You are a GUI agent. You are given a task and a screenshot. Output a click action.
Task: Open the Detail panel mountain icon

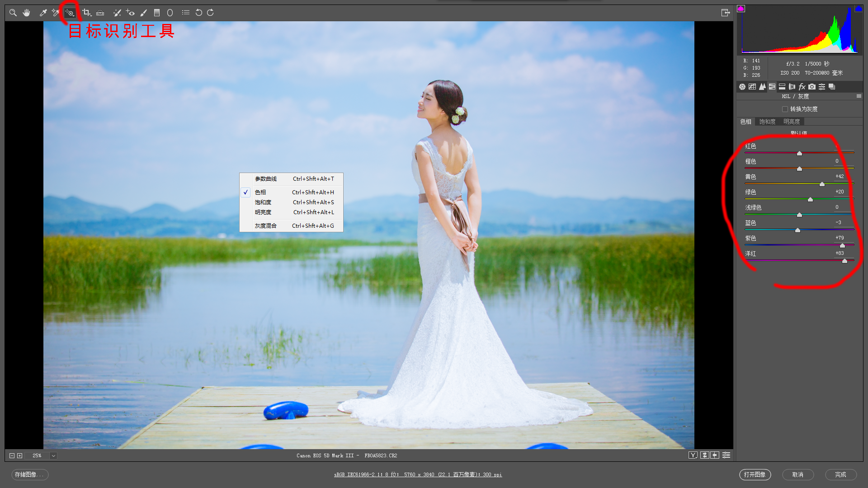pyautogui.click(x=762, y=87)
